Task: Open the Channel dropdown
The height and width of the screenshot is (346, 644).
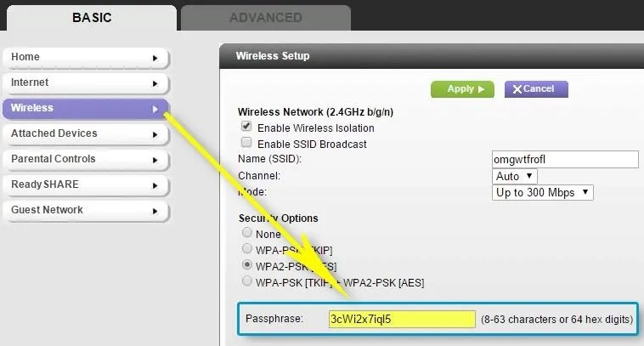Action: click(515, 176)
